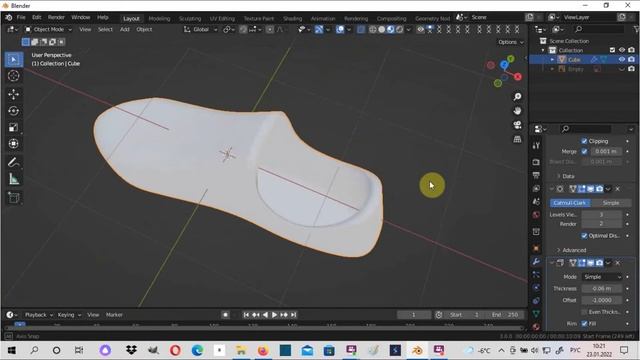The width and height of the screenshot is (640, 360).
Task: Toggle the Clipping checkbox
Action: [584, 141]
